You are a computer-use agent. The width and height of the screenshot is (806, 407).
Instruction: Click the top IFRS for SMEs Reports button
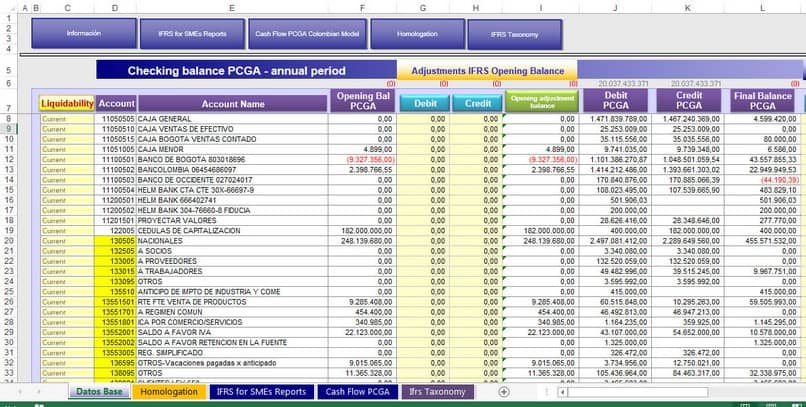pos(192,34)
